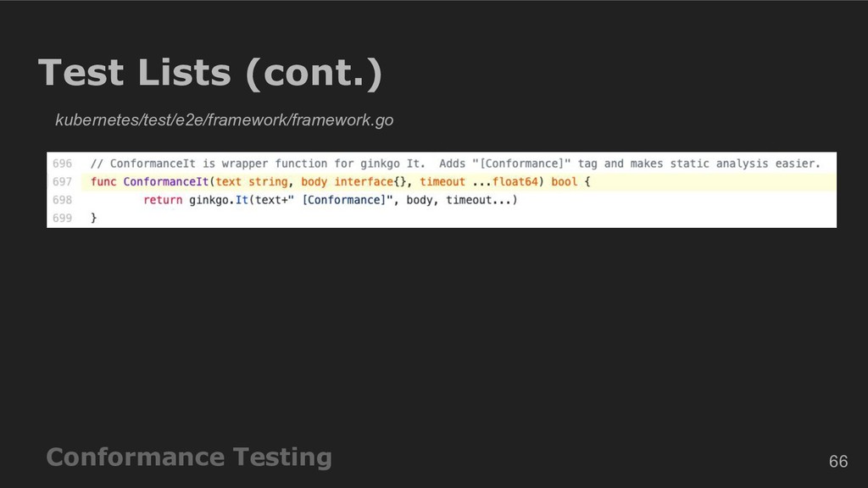Click the return keyword in line 698

pyautogui.click(x=163, y=200)
